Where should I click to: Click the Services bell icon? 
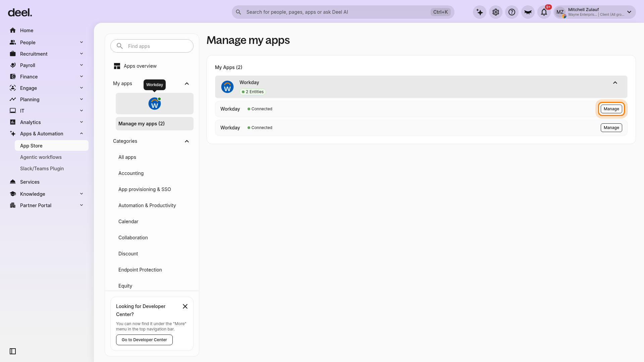13,182
